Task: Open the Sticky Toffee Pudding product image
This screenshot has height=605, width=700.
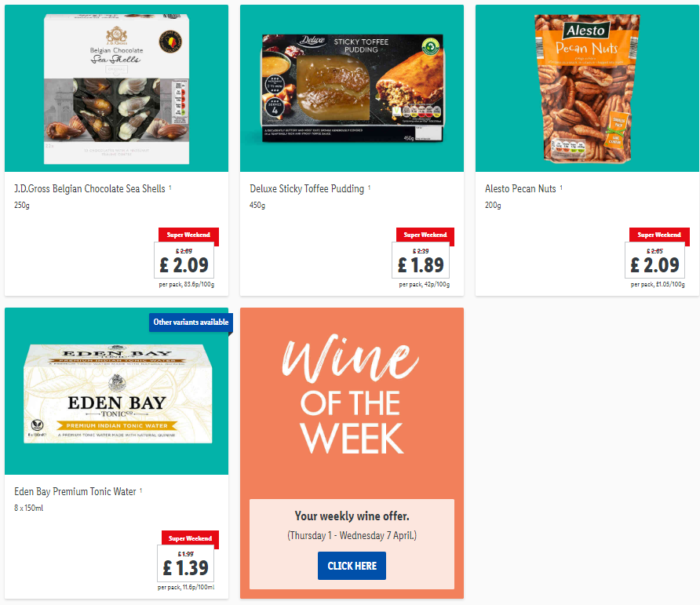Action: (352, 89)
